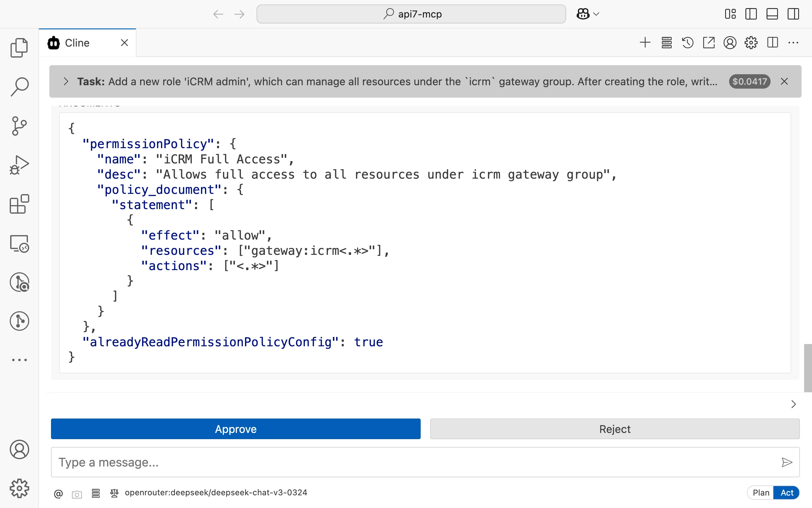Viewport: 812px width, 508px height.
Task: Send the message
Action: point(787,462)
